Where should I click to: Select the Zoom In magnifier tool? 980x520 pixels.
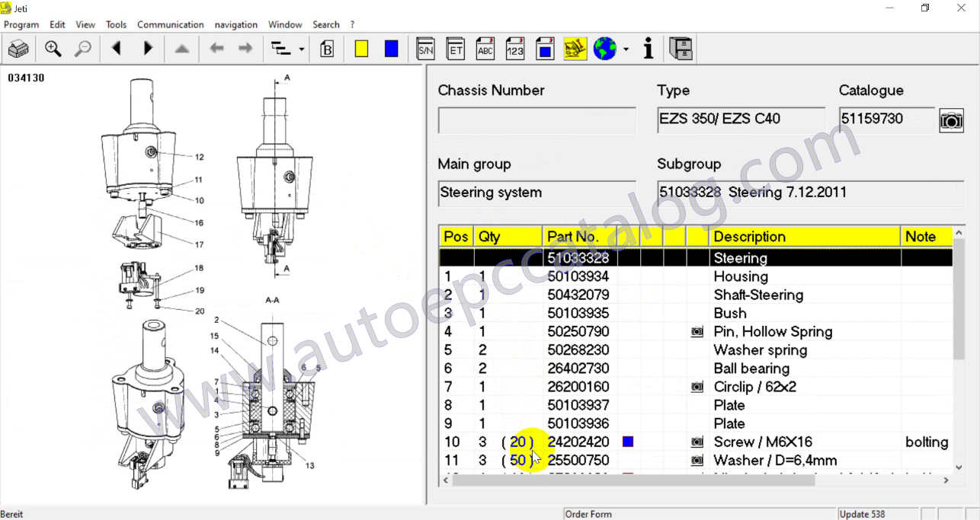53,48
